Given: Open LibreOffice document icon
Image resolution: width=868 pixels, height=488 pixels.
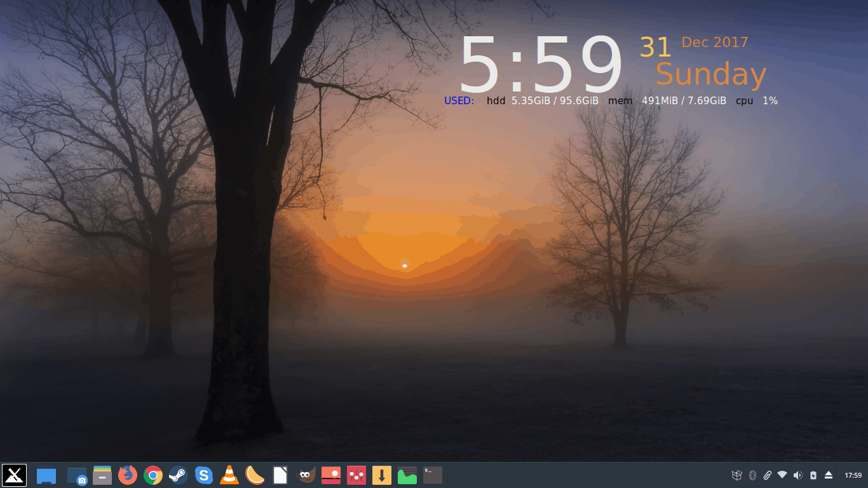Looking at the screenshot, I should (280, 475).
